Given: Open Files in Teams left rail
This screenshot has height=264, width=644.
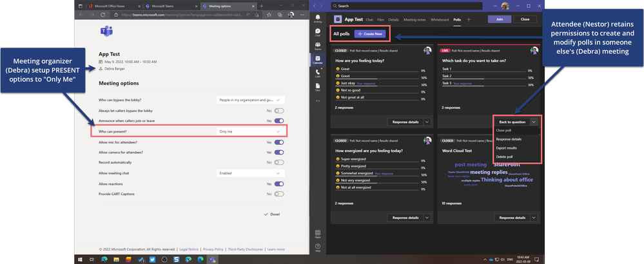Looking at the screenshot, I should click(x=317, y=87).
